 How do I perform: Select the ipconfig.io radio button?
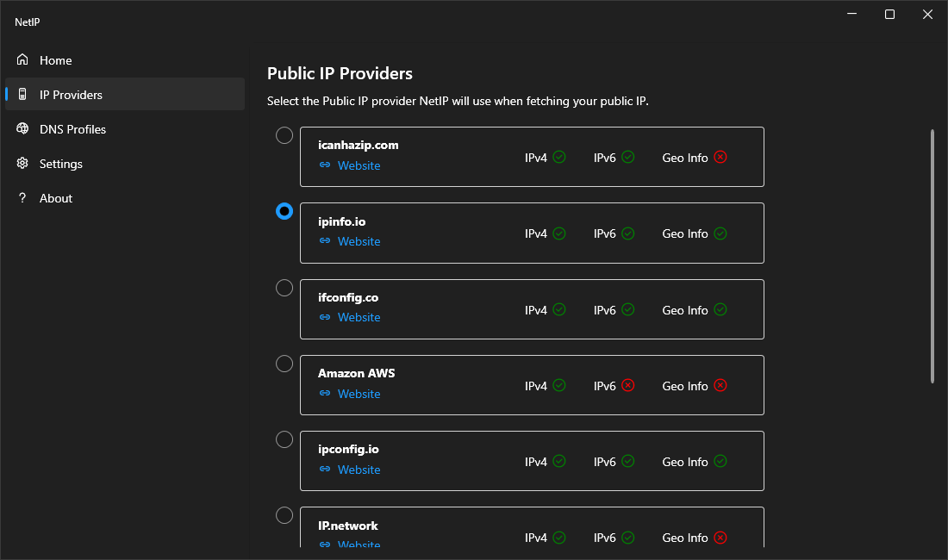click(x=284, y=439)
